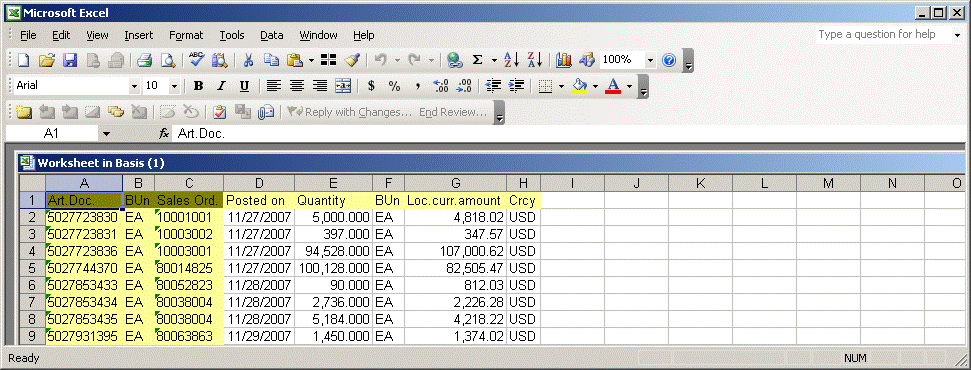Increase the cell indent
This screenshot has height=370, width=971.
[516, 86]
